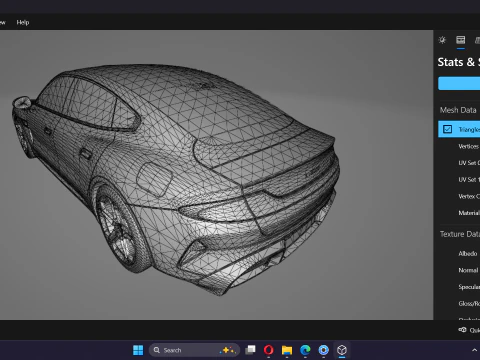Image resolution: width=480 pixels, height=360 pixels.
Task: Pick the Specular row under Texture Data
Action: coord(459,287)
